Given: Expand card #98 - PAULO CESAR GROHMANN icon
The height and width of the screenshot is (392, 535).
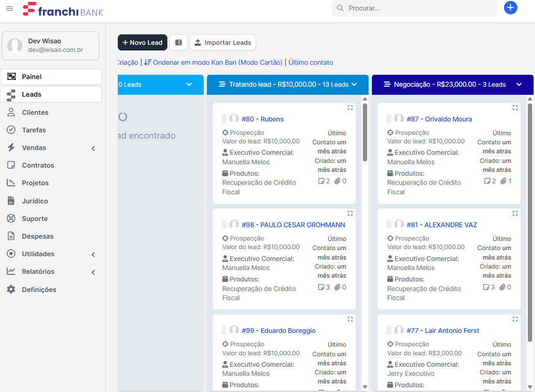Looking at the screenshot, I should [350, 213].
